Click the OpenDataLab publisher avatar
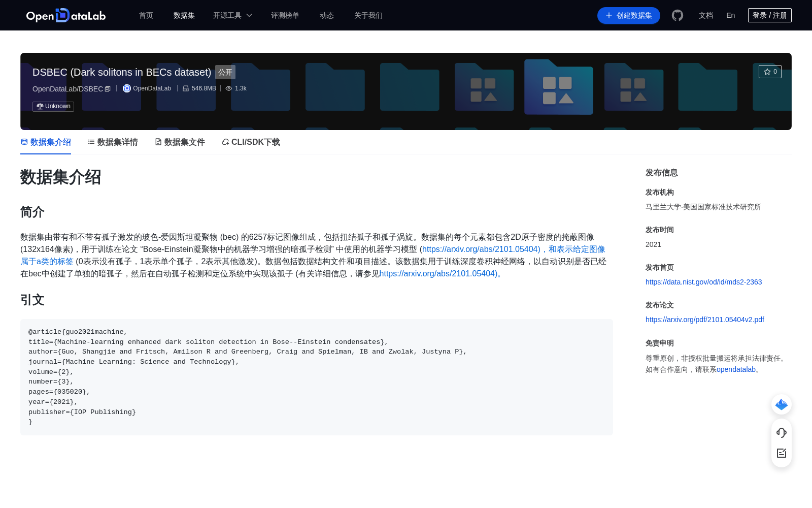The image size is (812, 508). pyautogui.click(x=127, y=88)
